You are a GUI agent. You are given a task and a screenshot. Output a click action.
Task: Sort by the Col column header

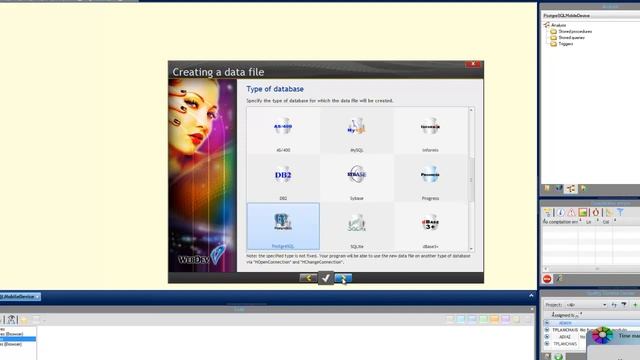(607, 222)
